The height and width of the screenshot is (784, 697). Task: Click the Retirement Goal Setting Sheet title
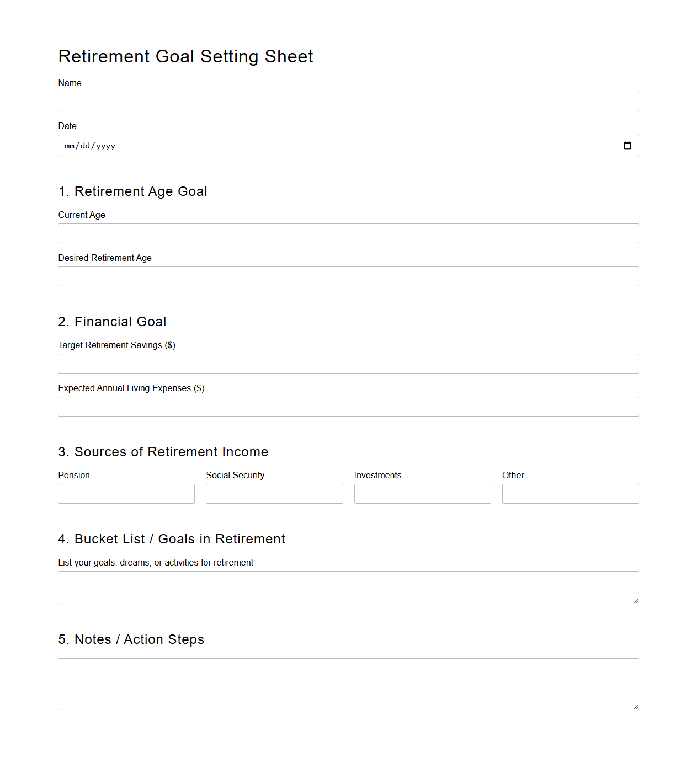click(185, 56)
